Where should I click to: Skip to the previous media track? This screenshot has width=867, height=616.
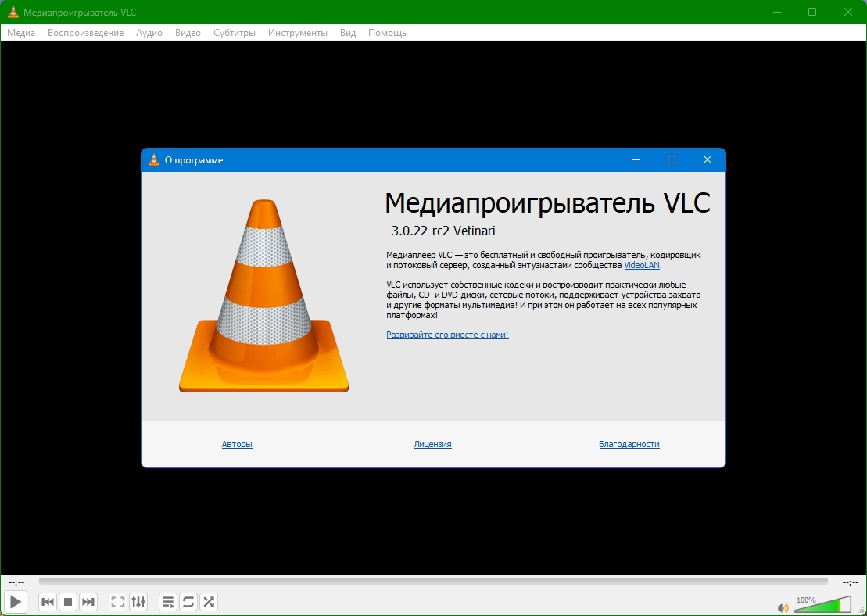coord(48,602)
